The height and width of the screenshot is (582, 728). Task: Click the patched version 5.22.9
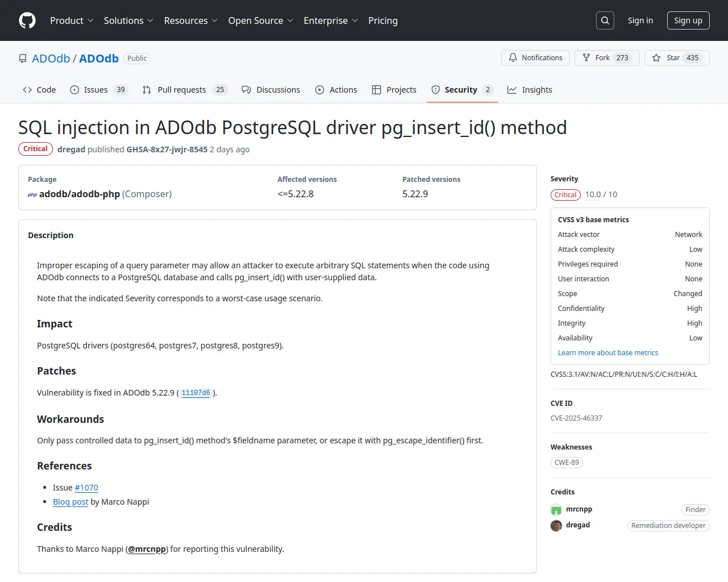415,194
